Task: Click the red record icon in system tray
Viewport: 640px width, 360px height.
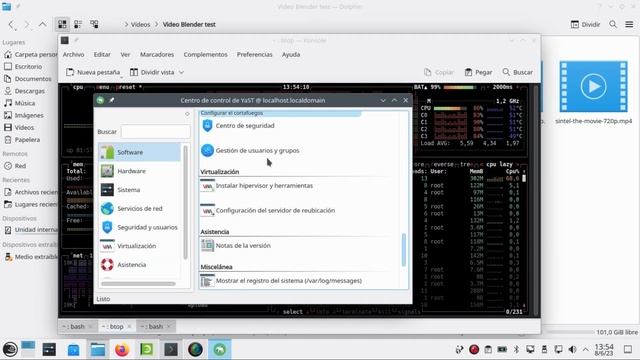Action: click(x=473, y=349)
